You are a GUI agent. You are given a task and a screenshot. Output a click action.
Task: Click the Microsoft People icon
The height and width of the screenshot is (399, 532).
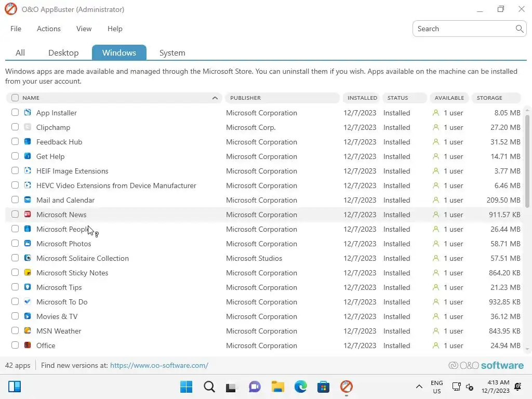coord(28,229)
